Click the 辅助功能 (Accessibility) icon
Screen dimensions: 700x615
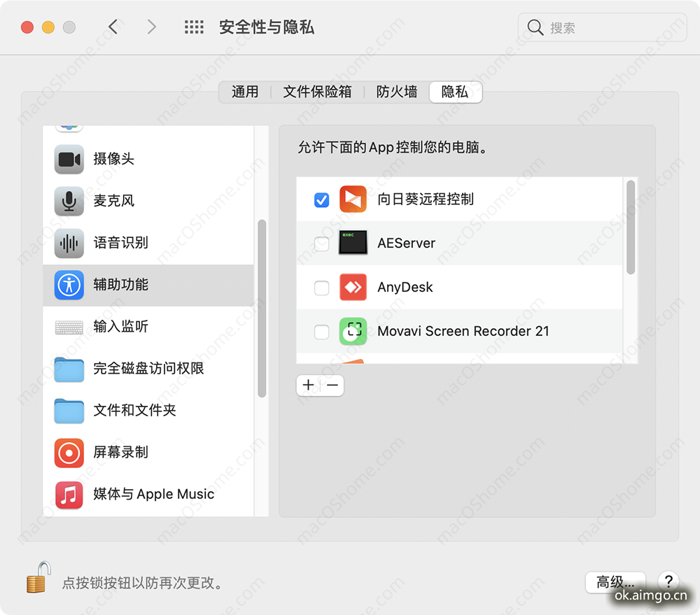(69, 285)
